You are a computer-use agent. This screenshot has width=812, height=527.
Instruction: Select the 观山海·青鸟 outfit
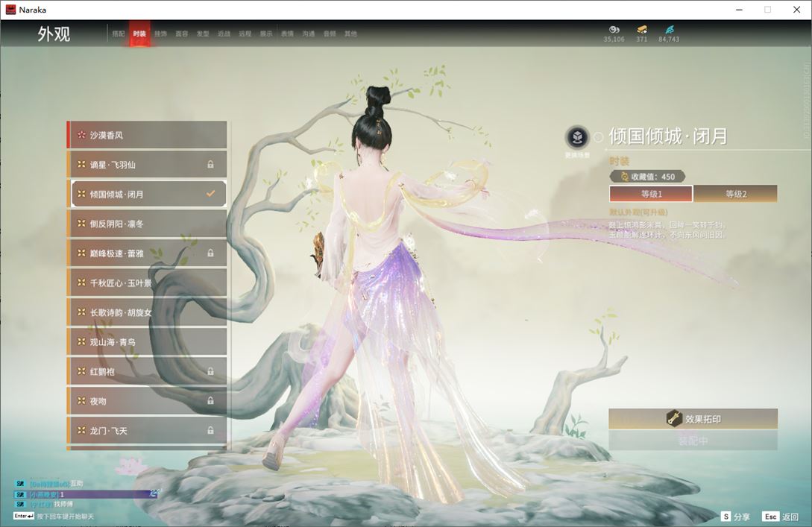click(147, 341)
